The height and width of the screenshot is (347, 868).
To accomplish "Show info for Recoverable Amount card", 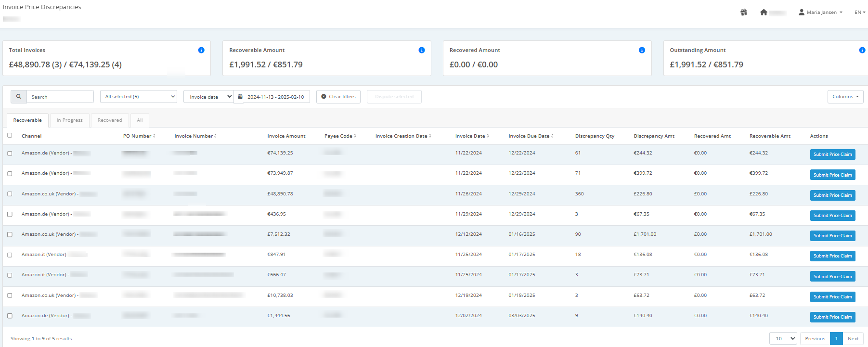I will coord(422,50).
